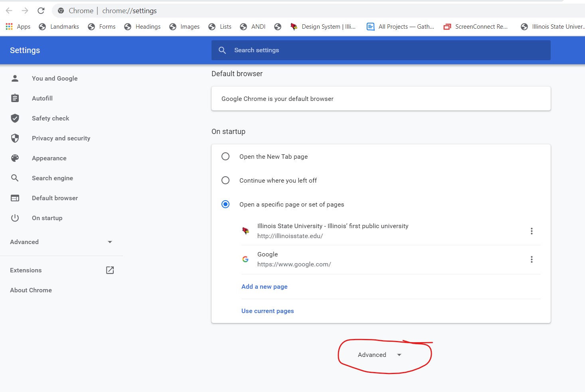Click the On startup power icon
Viewport: 585px width, 392px height.
pos(15,218)
